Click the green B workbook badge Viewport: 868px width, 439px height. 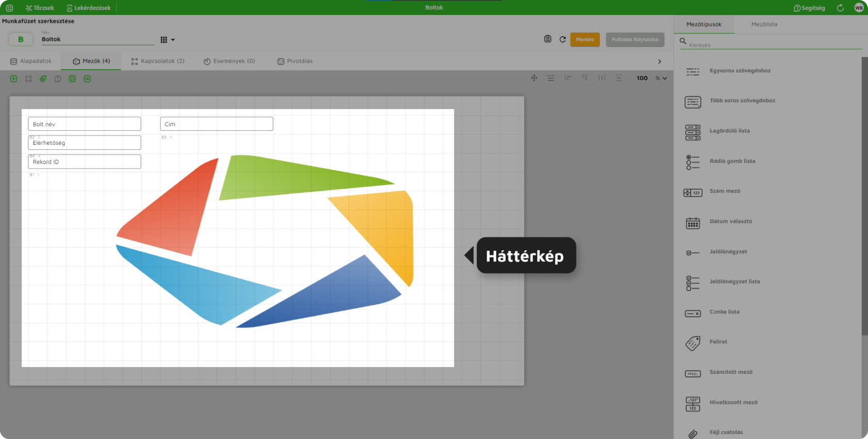pos(21,39)
